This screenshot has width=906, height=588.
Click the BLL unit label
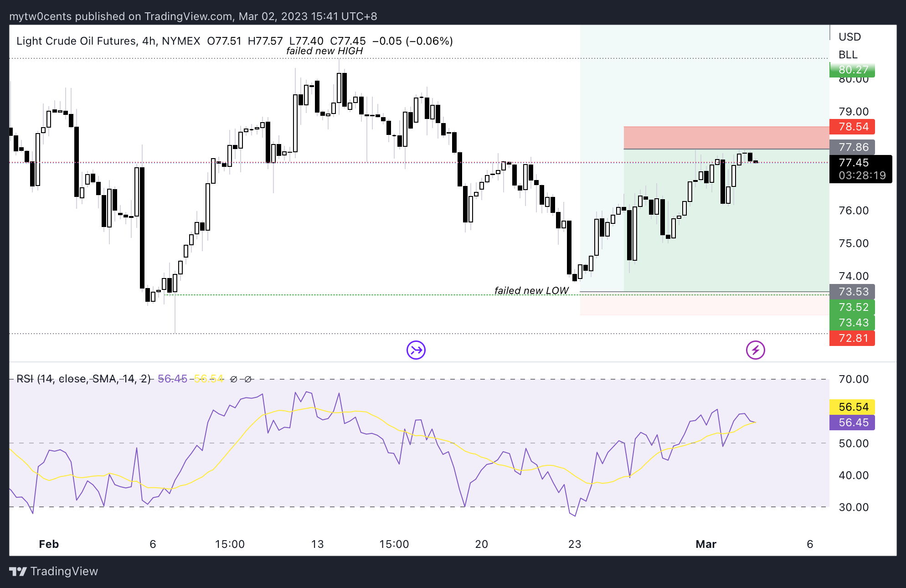[x=848, y=55]
